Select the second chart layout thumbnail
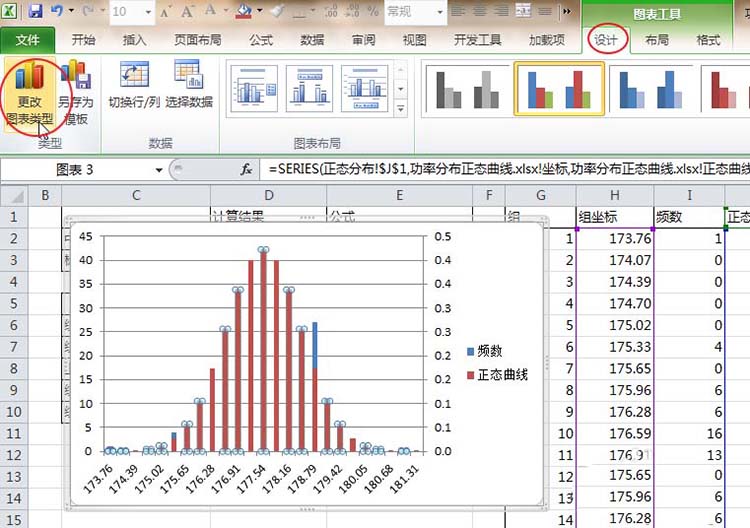The width and height of the screenshot is (750, 528). (309, 88)
